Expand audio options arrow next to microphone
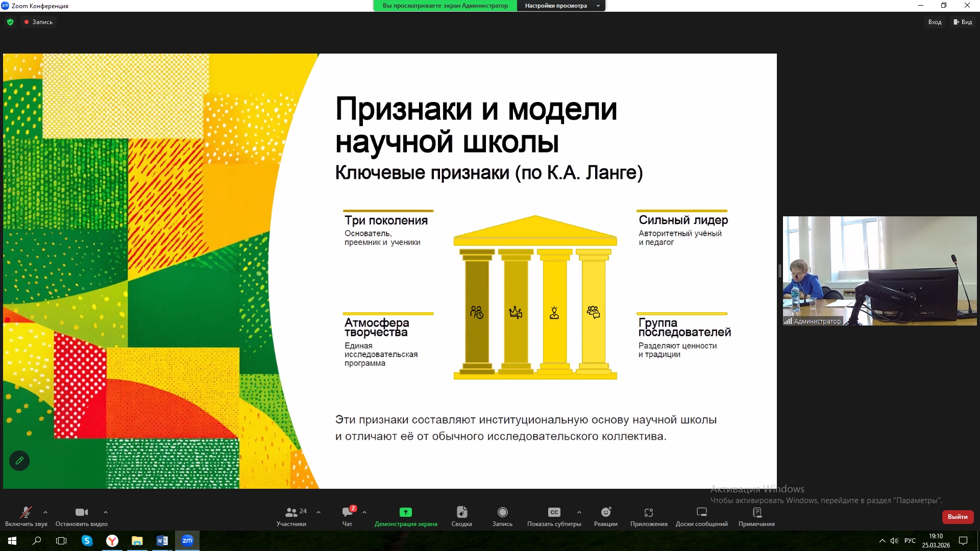 45,512
